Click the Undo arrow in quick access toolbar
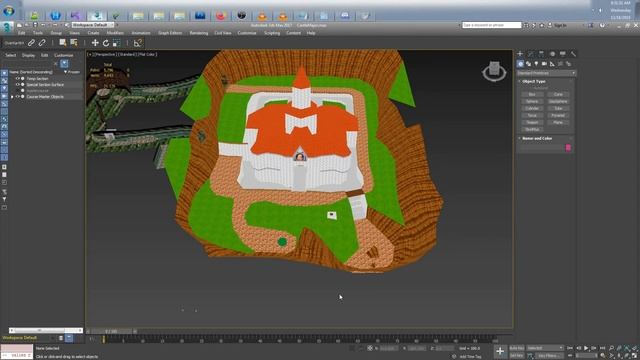The image size is (640, 360). point(43,25)
